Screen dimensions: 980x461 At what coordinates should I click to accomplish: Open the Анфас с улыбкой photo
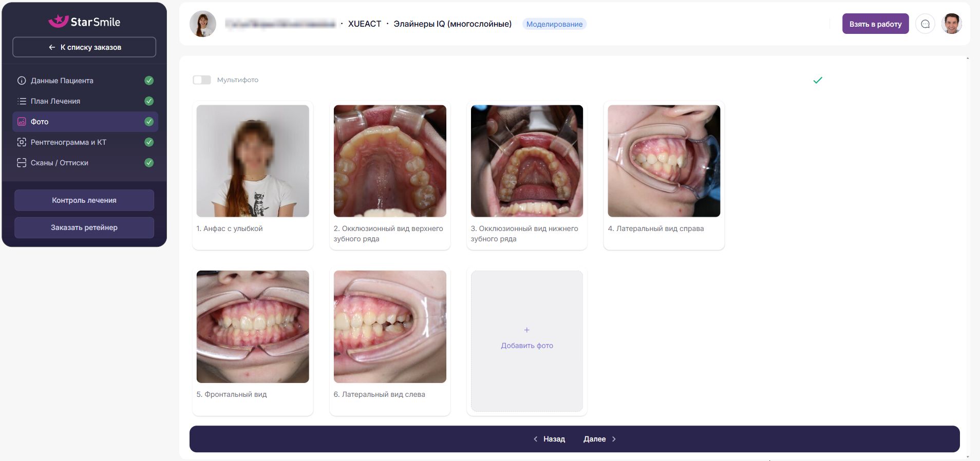253,161
